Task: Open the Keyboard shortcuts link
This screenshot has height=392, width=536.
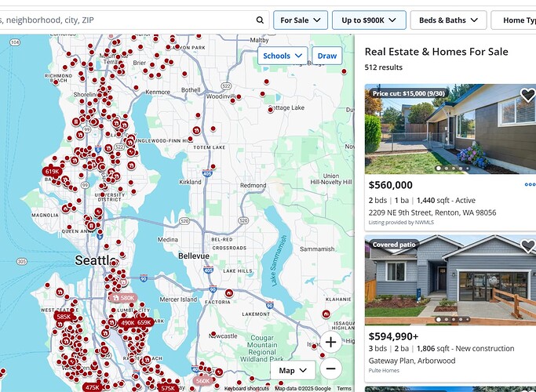Action: click(246, 388)
